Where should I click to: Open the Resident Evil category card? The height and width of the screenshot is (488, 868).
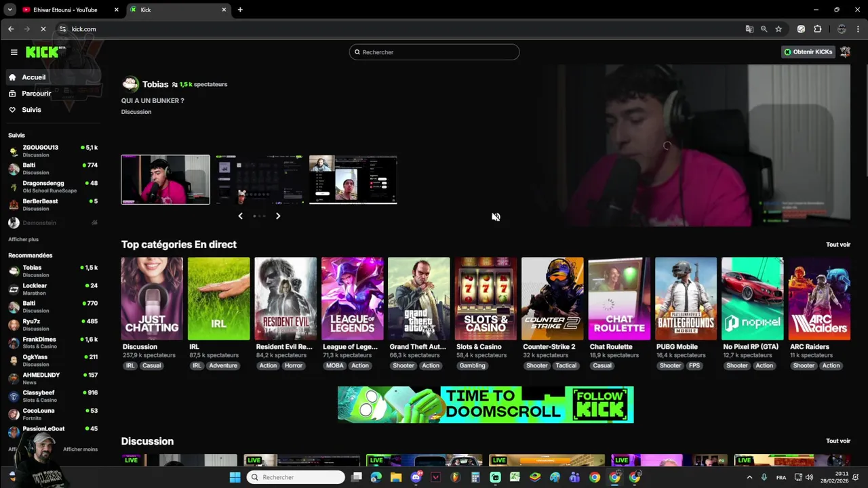285,298
